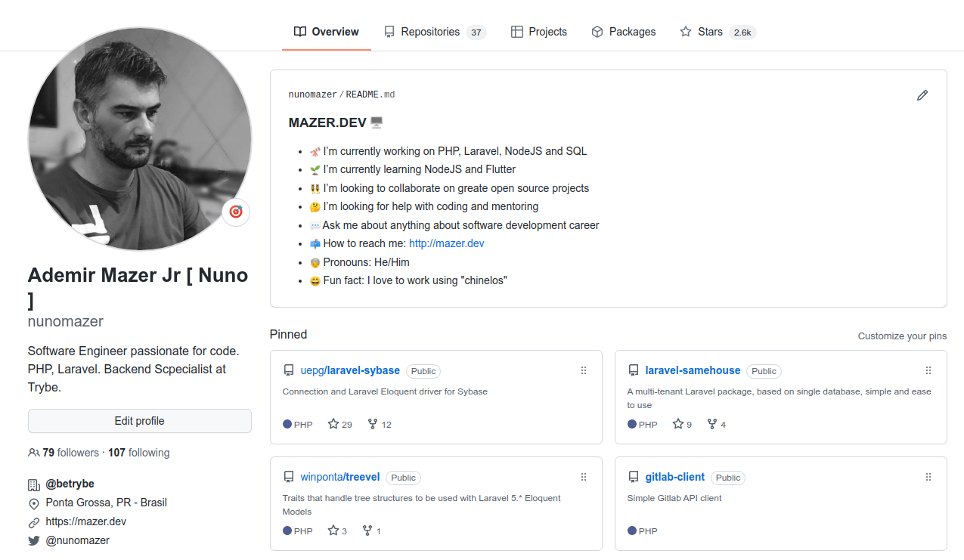Click the Twitter bird icon
The image size is (964, 560).
tap(33, 541)
